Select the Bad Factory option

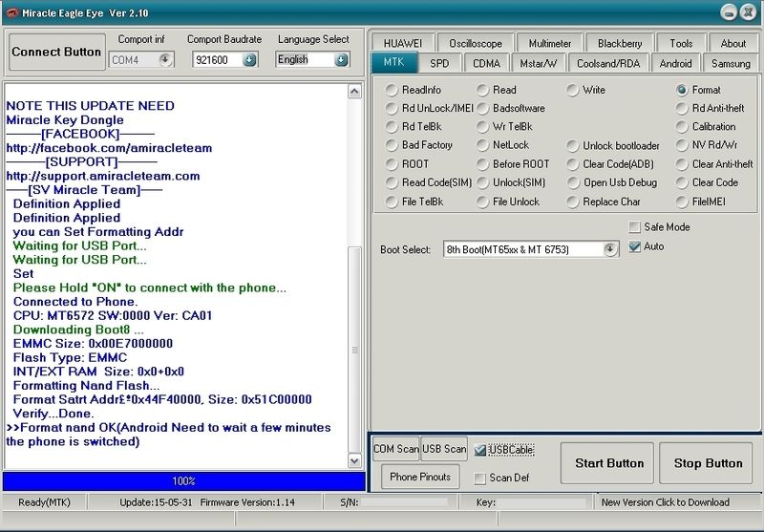point(419,145)
